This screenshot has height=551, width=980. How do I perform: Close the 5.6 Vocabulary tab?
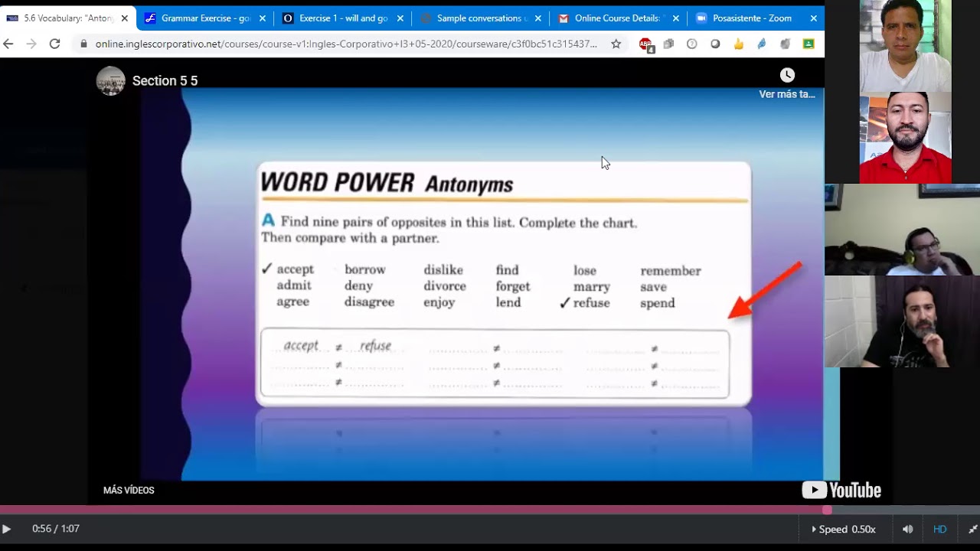(125, 18)
